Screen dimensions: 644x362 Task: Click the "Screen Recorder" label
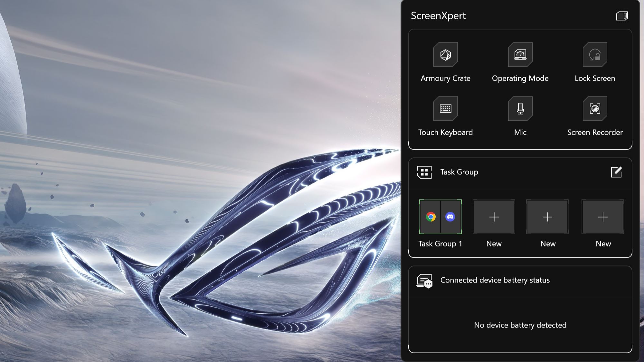[595, 133]
